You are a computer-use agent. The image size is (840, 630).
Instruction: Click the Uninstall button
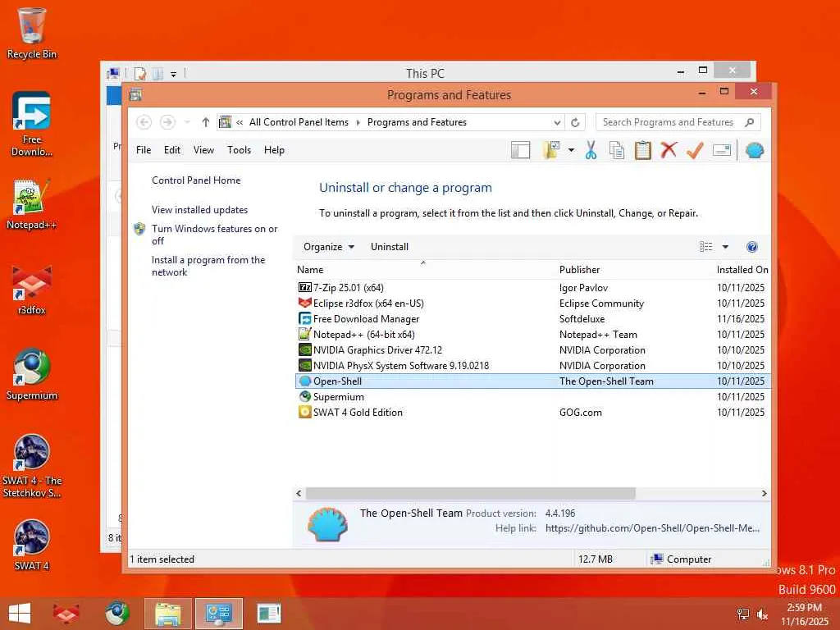390,247
